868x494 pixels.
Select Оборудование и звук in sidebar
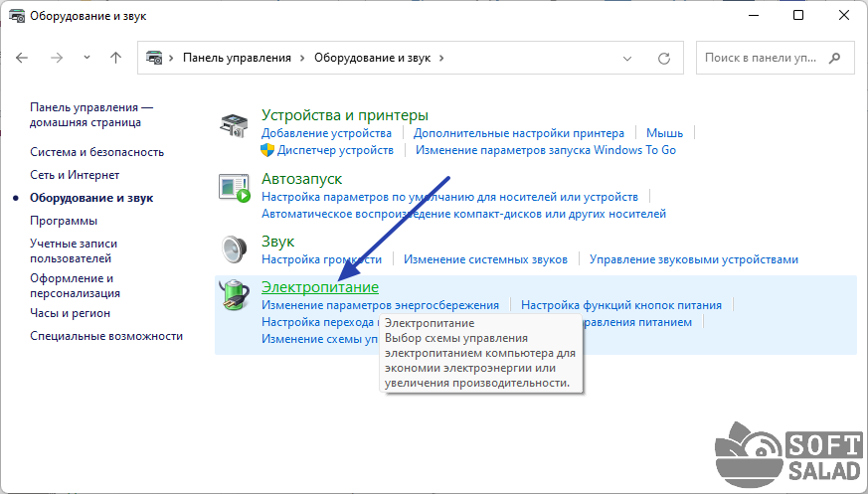tap(91, 198)
